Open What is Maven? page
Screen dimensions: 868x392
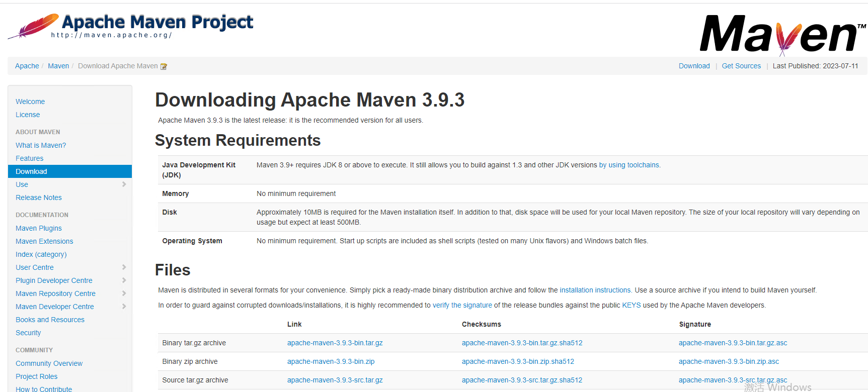coord(41,145)
